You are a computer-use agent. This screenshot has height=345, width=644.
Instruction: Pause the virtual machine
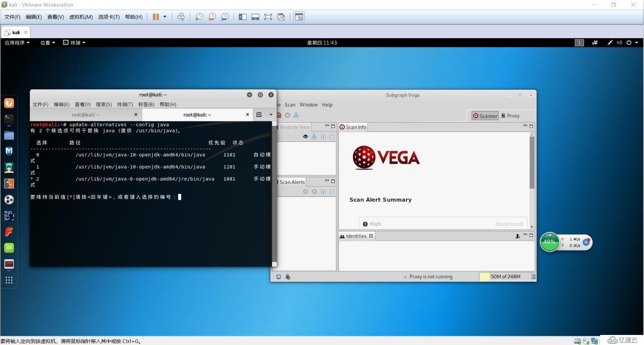[x=156, y=17]
